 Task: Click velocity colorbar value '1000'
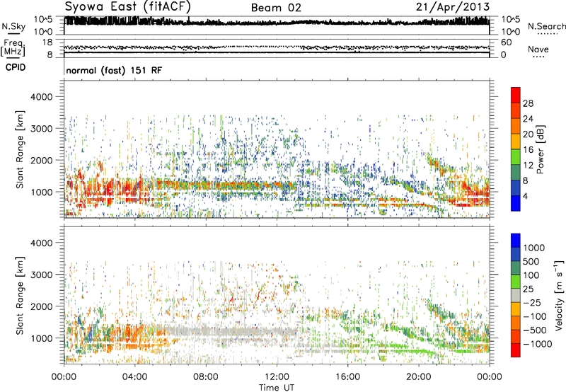pyautogui.click(x=534, y=248)
